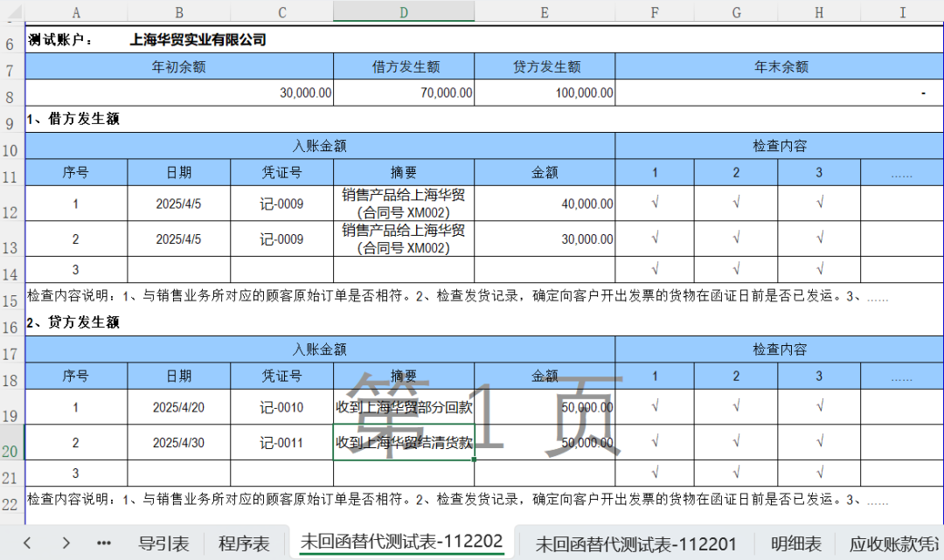Open the sheet list ellipsis button

pos(103,543)
